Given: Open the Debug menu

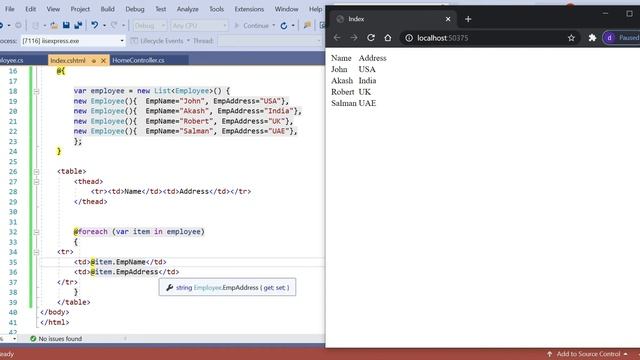Looking at the screenshot, I should (x=135, y=9).
